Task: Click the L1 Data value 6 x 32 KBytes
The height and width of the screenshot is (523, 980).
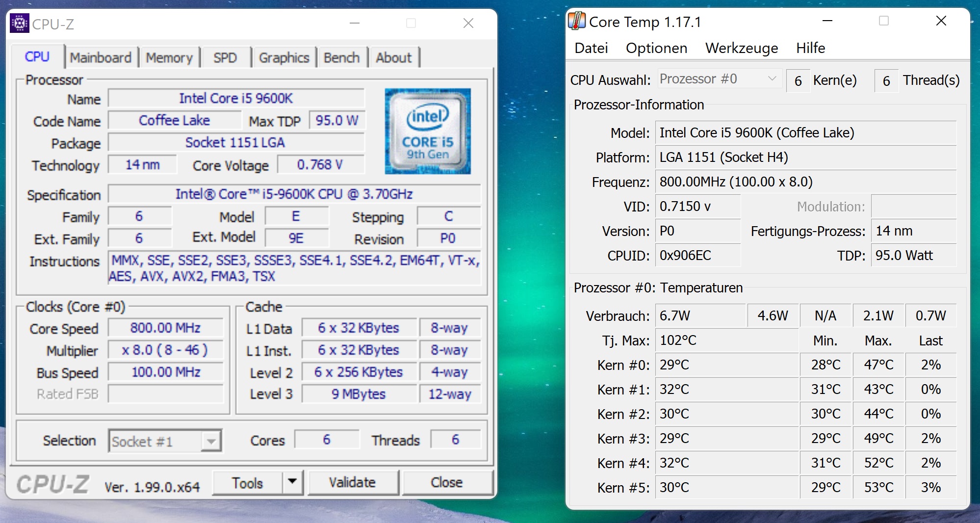Action: click(359, 328)
